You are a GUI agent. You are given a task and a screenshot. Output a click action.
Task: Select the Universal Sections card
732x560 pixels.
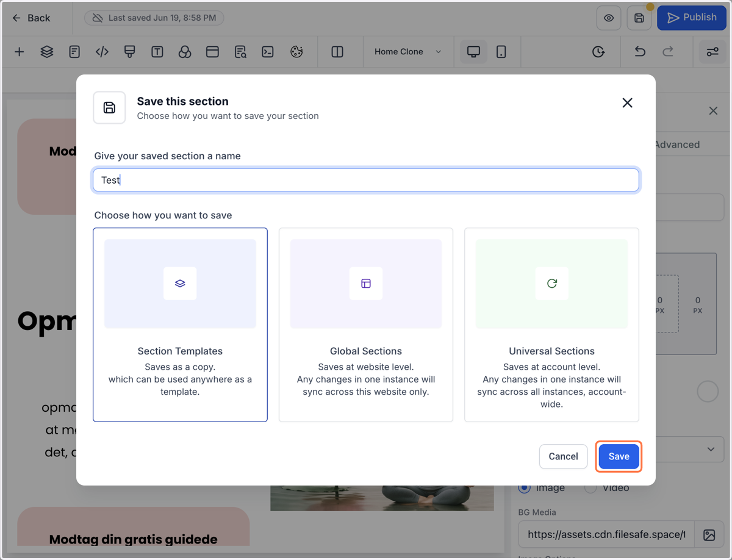[551, 325]
